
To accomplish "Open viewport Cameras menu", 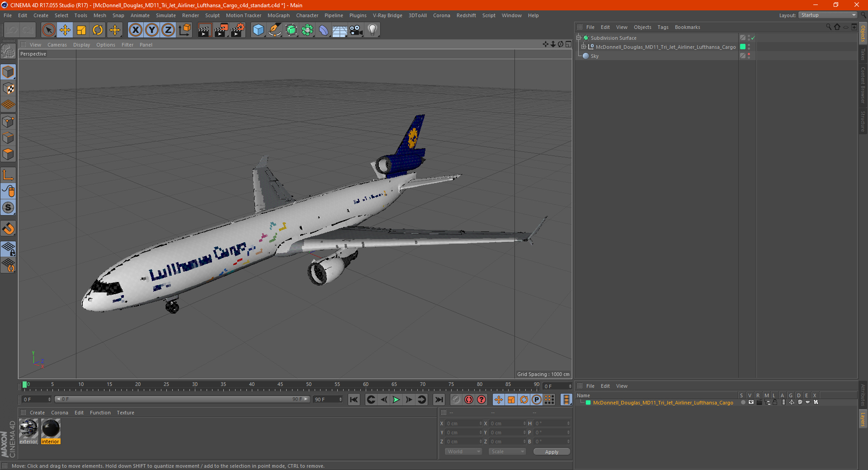I will click(x=57, y=45).
